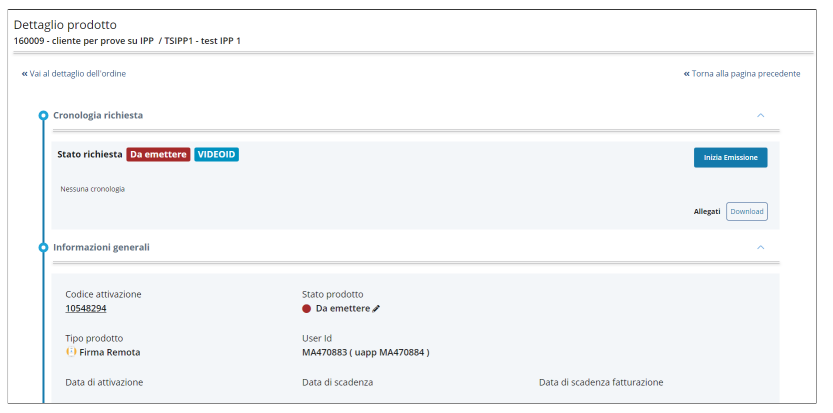The image size is (833, 413).
Task: Return via Torna alla pagina precedente
Action: click(746, 74)
